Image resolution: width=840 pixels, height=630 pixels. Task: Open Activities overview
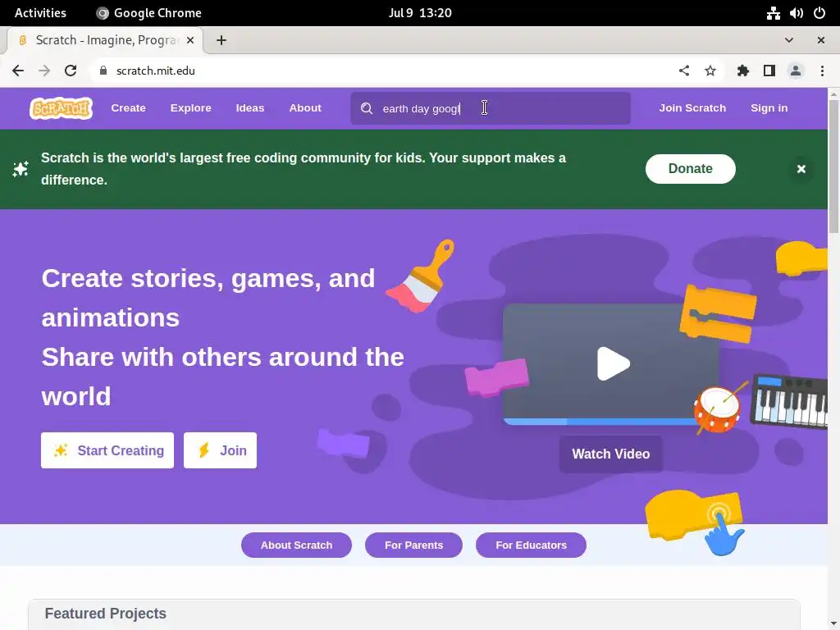pyautogui.click(x=40, y=13)
